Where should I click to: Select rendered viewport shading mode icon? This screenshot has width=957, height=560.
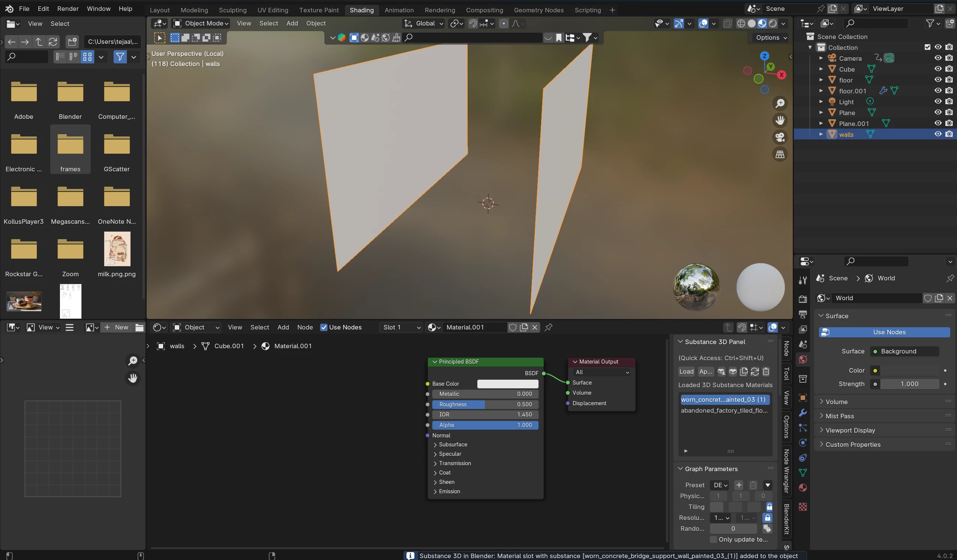(772, 24)
